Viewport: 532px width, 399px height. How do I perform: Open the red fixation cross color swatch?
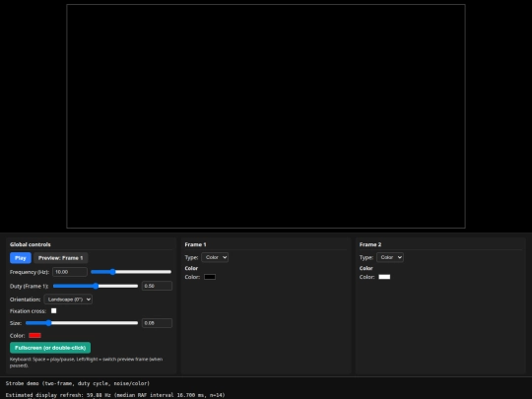[x=34, y=336]
